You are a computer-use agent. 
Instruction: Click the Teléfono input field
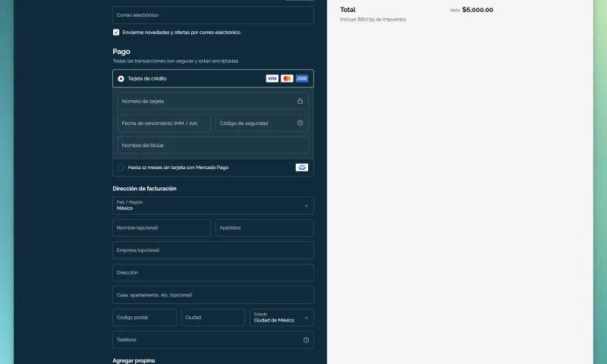[x=213, y=340]
